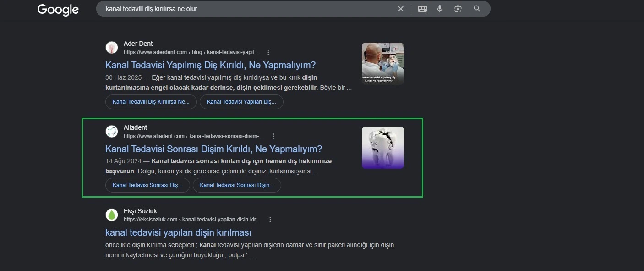Click the Ekşi Sözlük droplet favicon
Viewport: 644px width, 271px height.
click(112, 215)
